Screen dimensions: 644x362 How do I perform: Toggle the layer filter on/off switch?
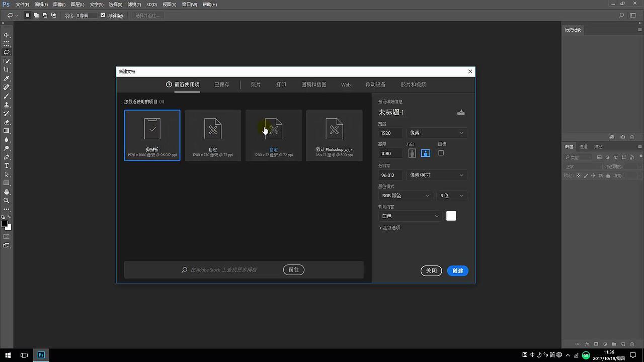640,157
